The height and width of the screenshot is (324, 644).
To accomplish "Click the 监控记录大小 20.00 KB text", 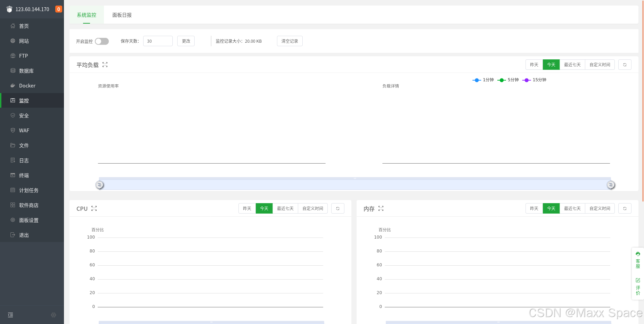I will 239,41.
